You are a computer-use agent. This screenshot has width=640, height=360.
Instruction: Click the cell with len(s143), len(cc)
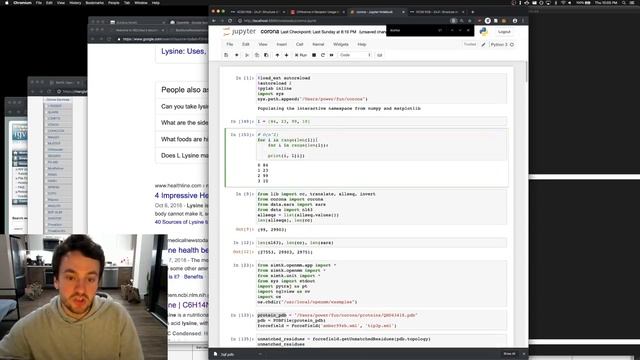[382, 243]
